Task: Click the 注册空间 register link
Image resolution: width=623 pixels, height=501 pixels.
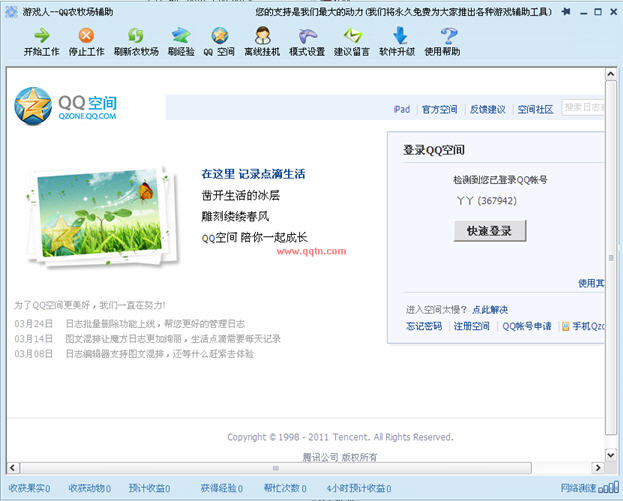Action: [x=472, y=326]
